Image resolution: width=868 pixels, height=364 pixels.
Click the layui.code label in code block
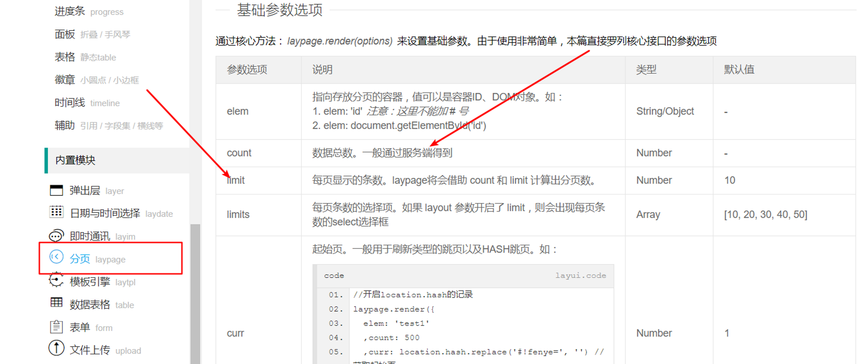[580, 276]
